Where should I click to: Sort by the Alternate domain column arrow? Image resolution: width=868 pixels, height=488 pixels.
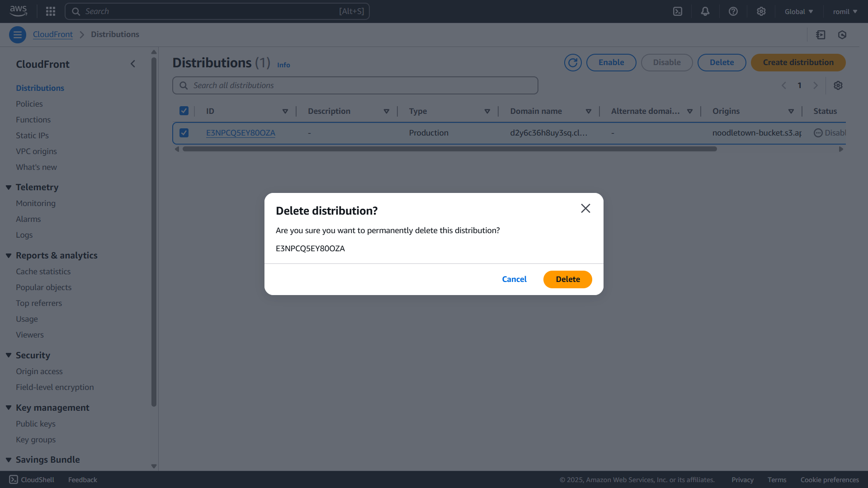click(690, 111)
